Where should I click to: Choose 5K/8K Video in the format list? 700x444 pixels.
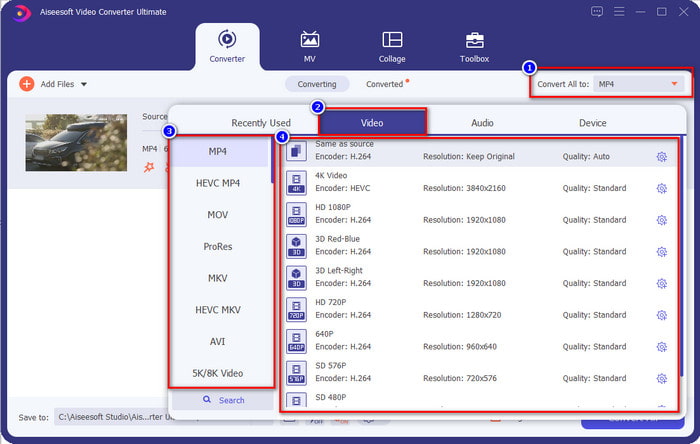(x=218, y=373)
